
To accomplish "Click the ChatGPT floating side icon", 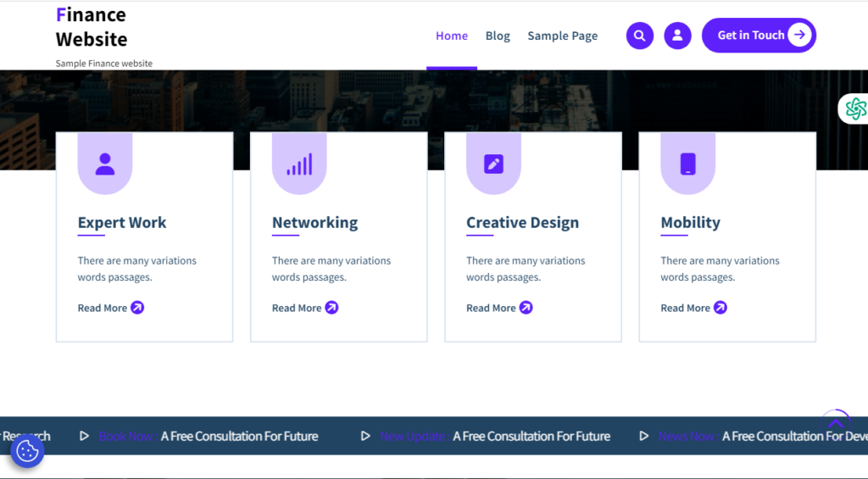I will click(855, 109).
